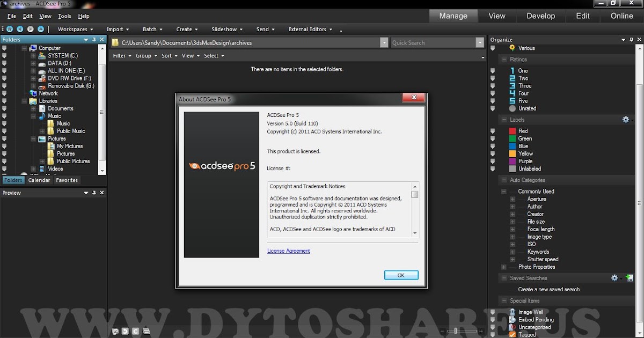
Task: Collapse the Ratings section
Action: click(x=504, y=60)
